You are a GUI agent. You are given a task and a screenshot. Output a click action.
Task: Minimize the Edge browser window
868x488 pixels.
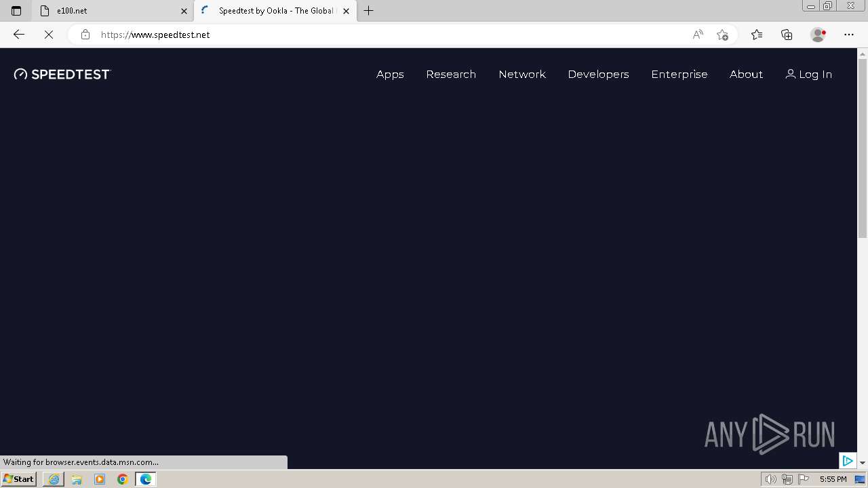point(811,6)
